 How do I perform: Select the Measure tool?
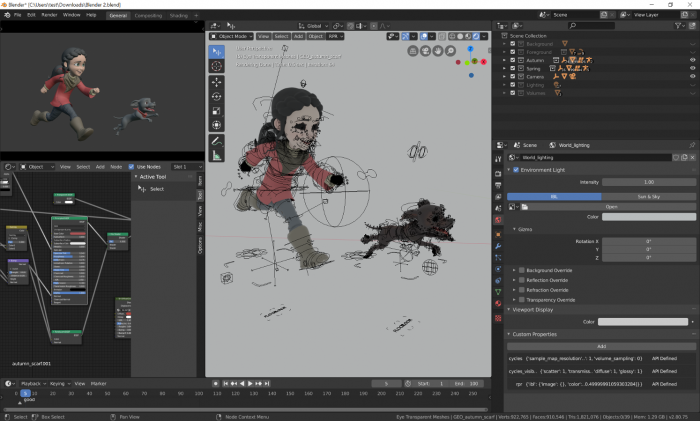(x=217, y=155)
